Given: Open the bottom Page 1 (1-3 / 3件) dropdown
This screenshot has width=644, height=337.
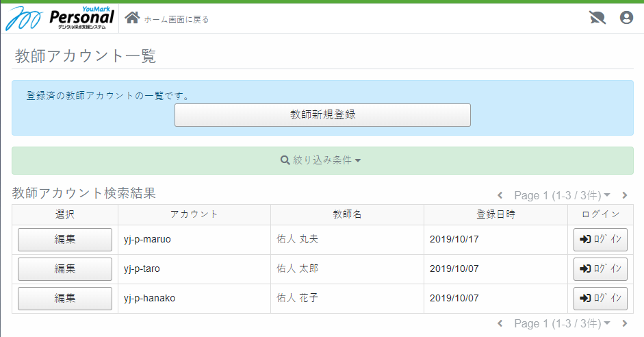Looking at the screenshot, I should [x=562, y=323].
